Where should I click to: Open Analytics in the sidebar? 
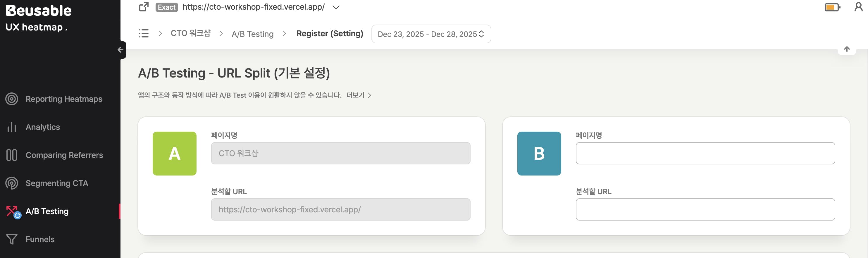[43, 127]
